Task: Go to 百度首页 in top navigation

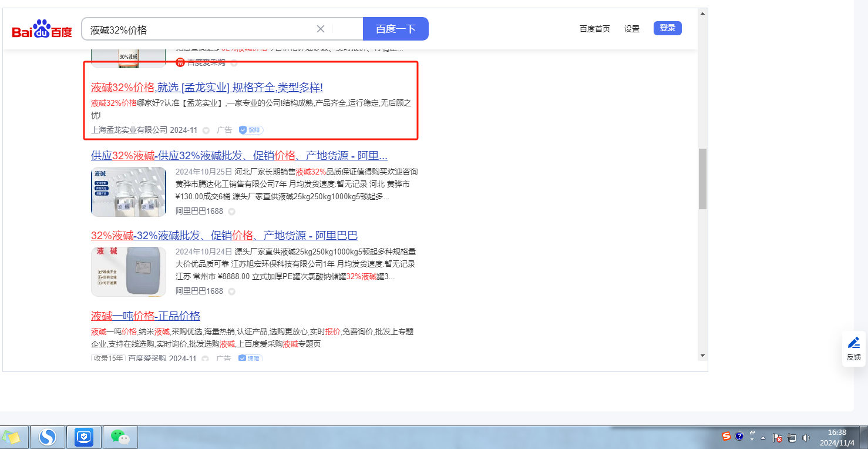Action: click(594, 29)
